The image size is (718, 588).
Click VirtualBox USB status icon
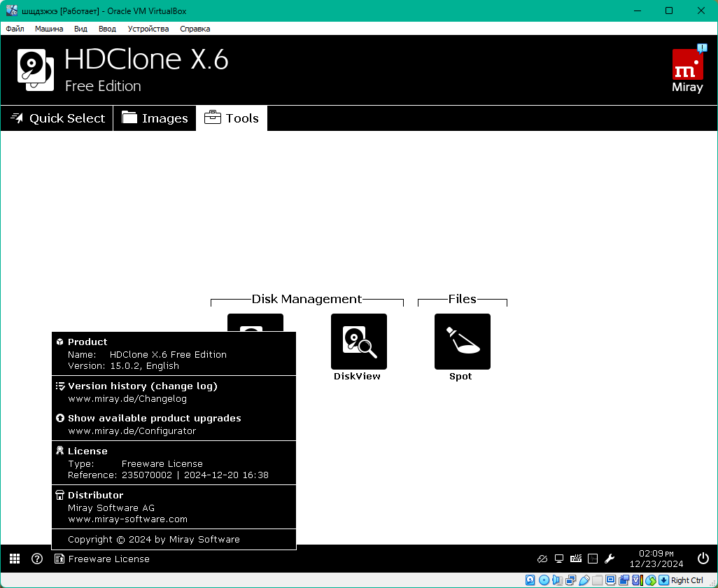click(x=584, y=580)
